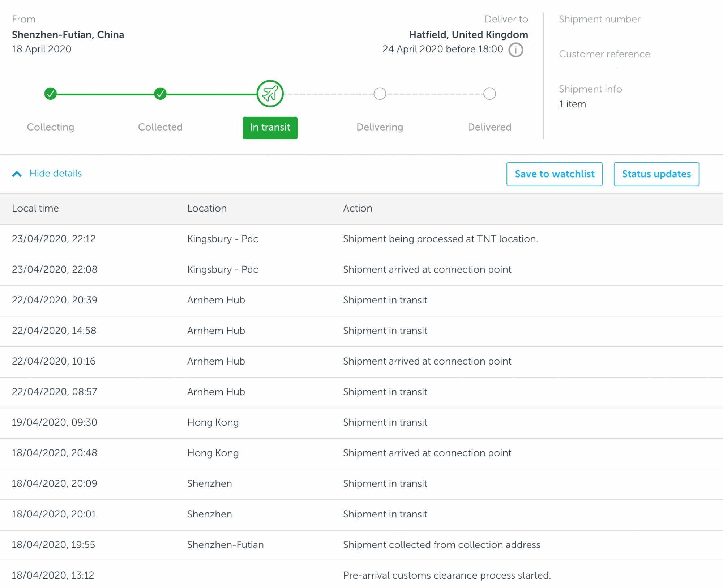Click the Collecting green checkmark marker

pos(51,94)
